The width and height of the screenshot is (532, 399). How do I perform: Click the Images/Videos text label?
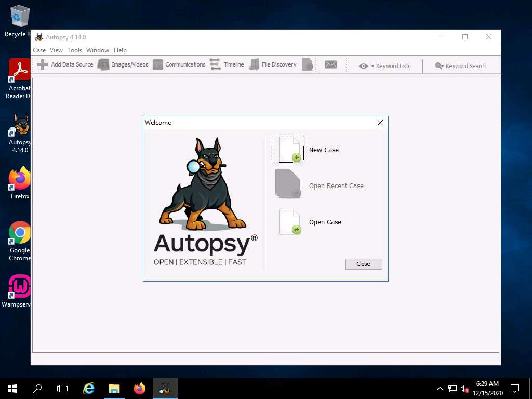(130, 64)
